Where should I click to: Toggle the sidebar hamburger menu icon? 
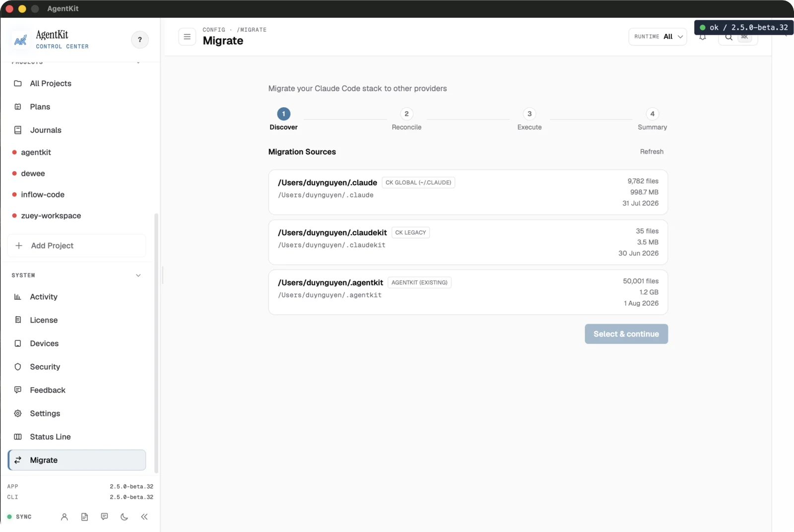pyautogui.click(x=187, y=37)
